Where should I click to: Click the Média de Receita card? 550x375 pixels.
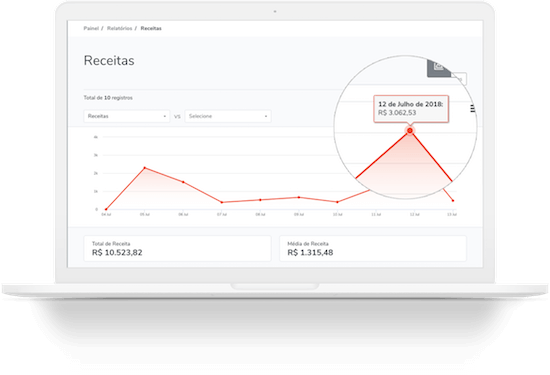(x=373, y=248)
